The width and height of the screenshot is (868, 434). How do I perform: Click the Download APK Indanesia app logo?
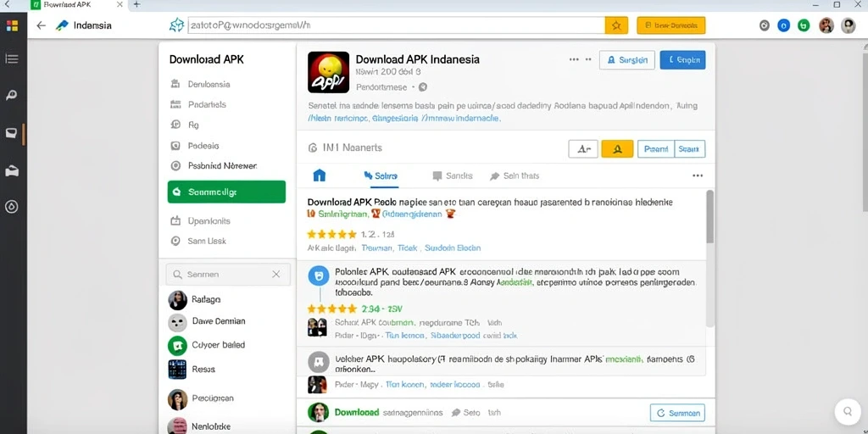(328, 72)
